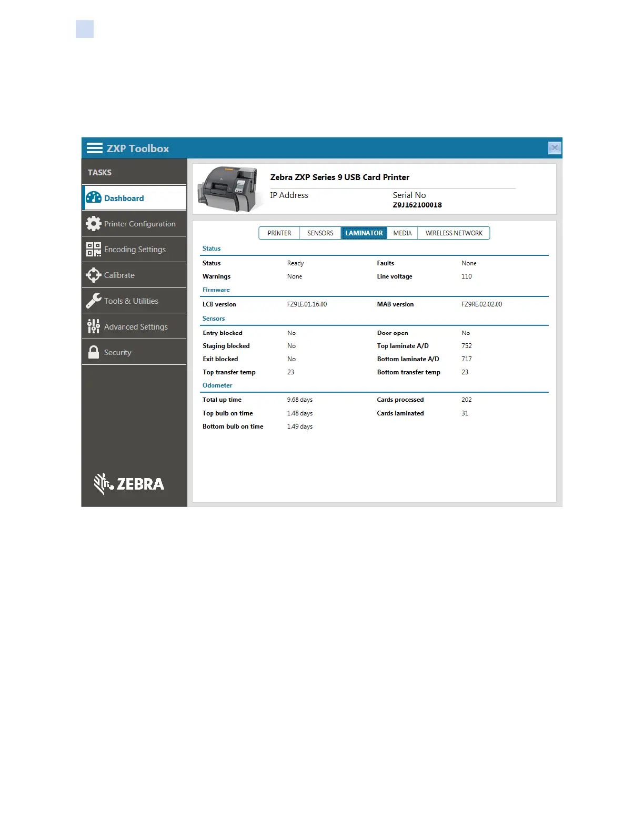Image resolution: width=644 pixels, height=834 pixels.
Task: Click the Zebra logo in the sidebar
Action: click(x=129, y=484)
